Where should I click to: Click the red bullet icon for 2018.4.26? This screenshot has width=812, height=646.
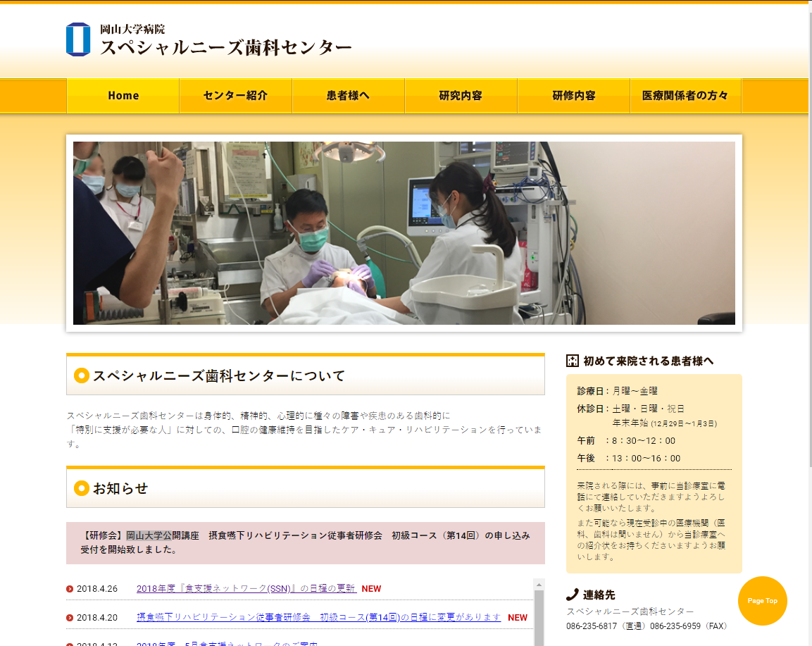pyautogui.click(x=70, y=589)
